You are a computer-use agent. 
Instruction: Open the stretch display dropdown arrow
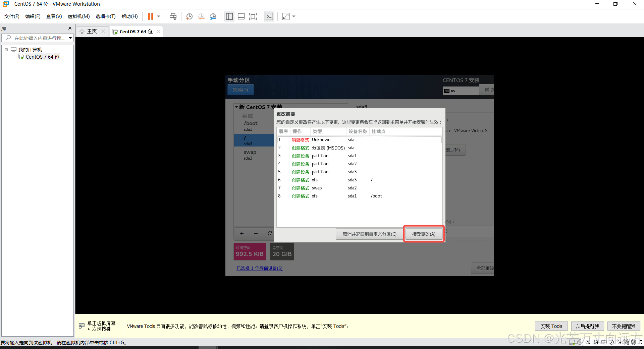[x=294, y=16]
